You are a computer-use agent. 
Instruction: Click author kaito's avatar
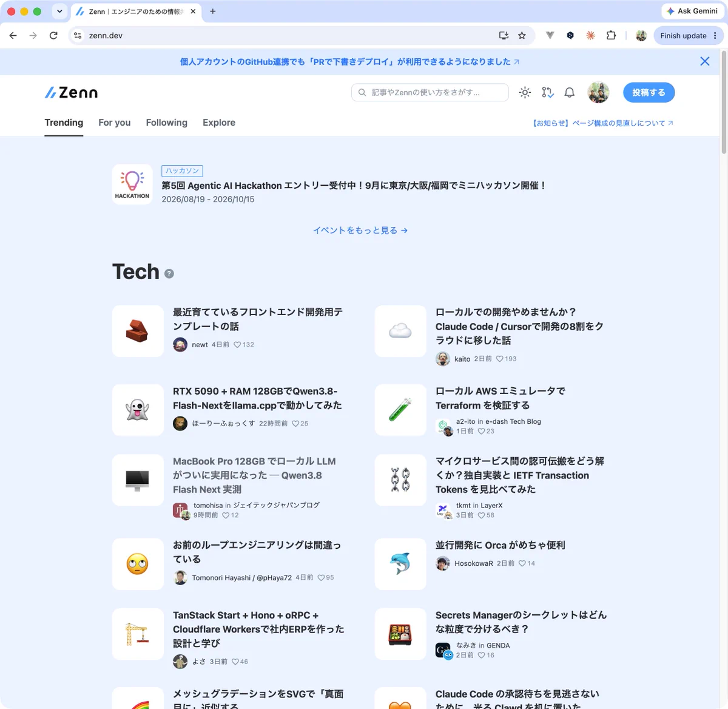coord(443,359)
